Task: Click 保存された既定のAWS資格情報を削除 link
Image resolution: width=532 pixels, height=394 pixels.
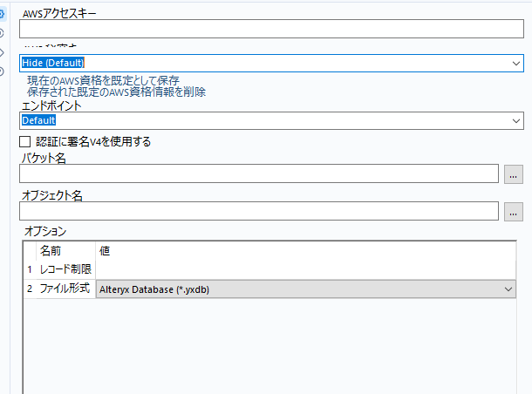Action: tap(116, 92)
